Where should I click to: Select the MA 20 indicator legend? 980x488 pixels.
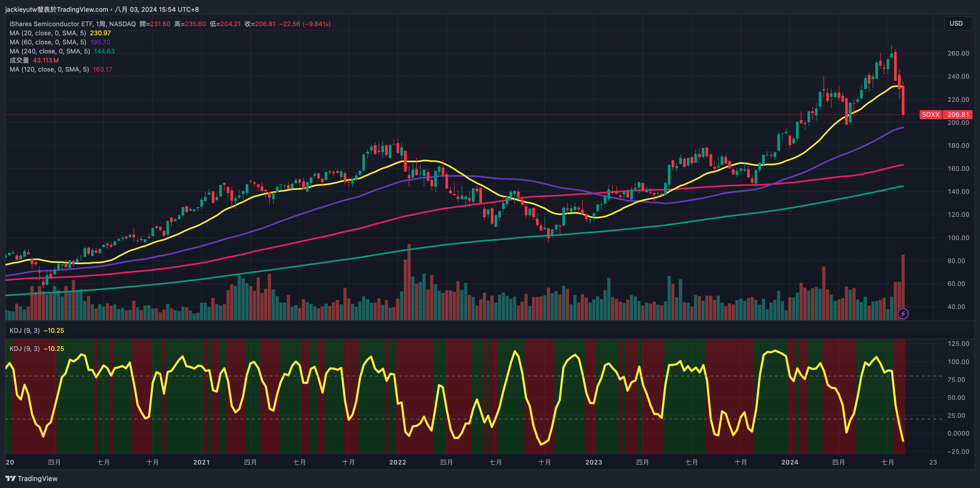click(48, 33)
